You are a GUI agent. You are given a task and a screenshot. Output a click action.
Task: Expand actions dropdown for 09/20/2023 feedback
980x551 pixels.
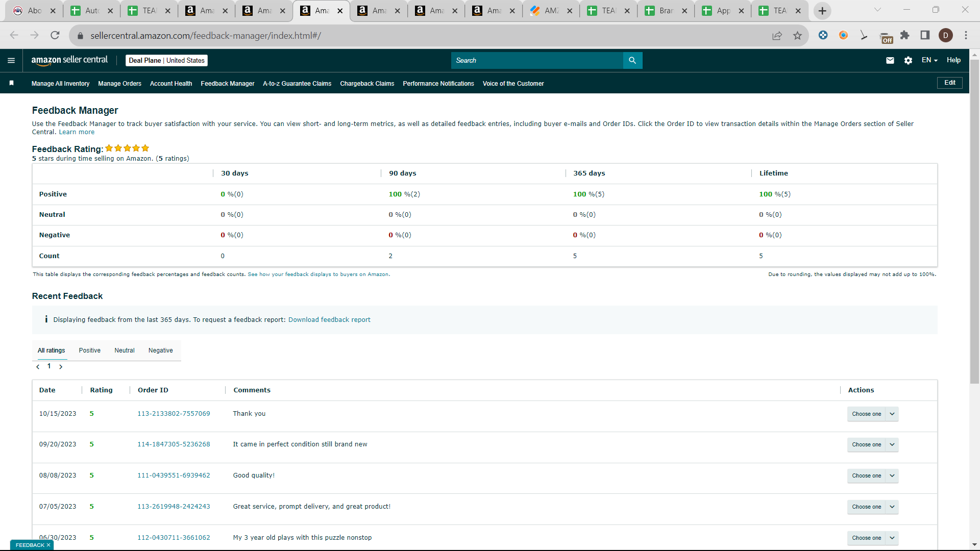pos(892,444)
